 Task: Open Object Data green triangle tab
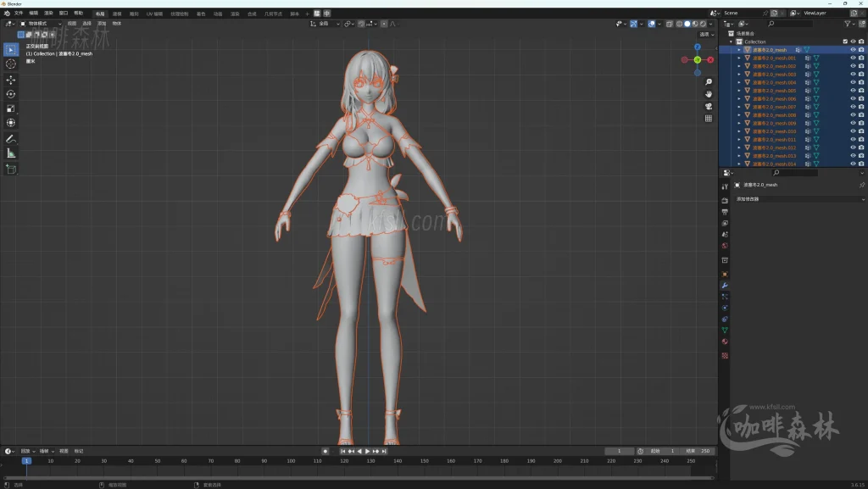point(725,331)
